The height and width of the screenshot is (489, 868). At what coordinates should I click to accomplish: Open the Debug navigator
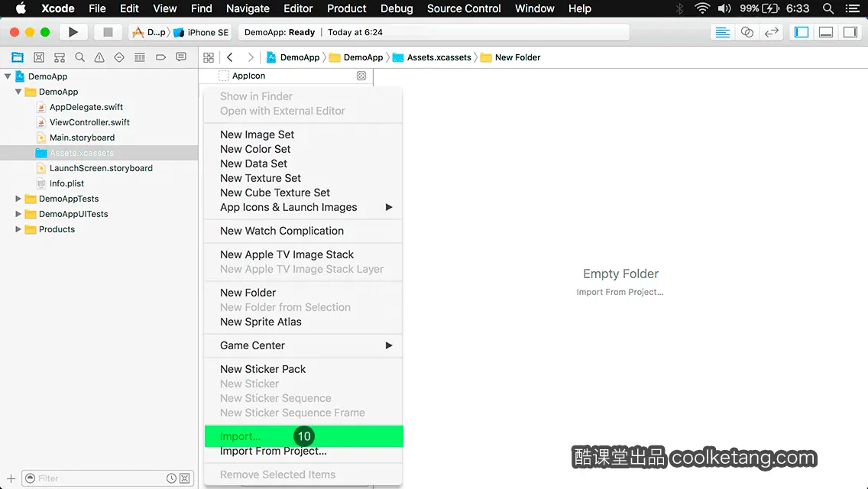click(x=140, y=57)
